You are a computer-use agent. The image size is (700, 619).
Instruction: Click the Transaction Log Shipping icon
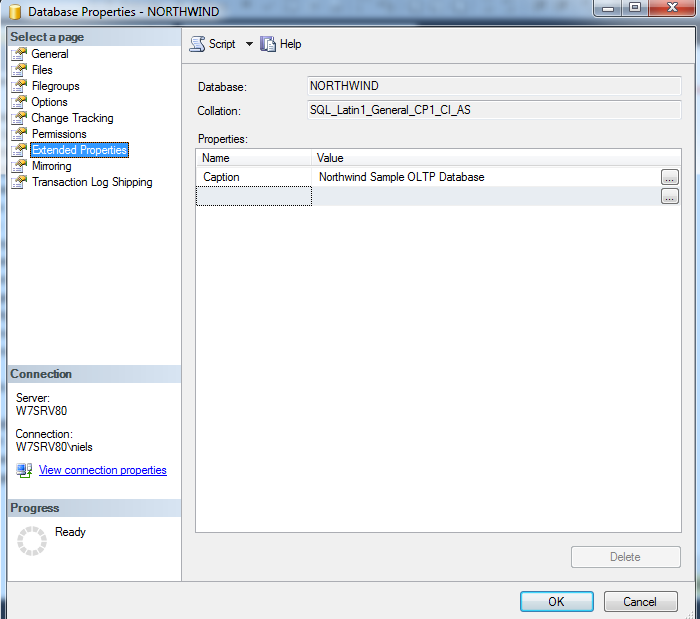click(19, 182)
